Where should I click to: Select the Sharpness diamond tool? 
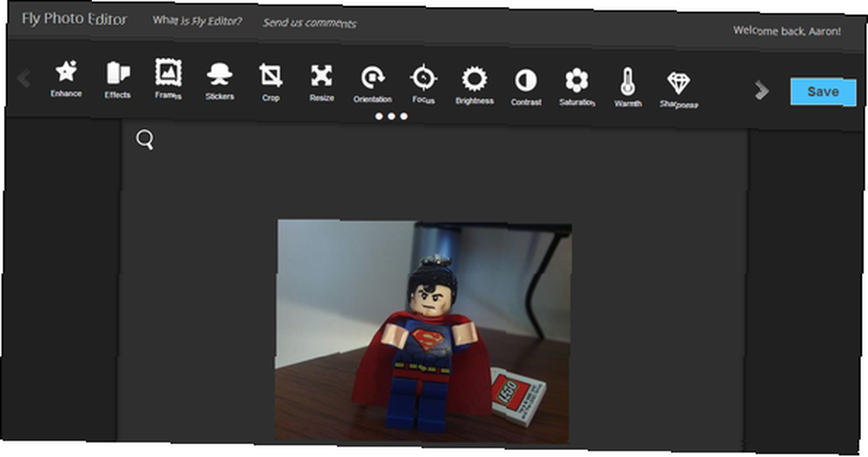coord(679,90)
